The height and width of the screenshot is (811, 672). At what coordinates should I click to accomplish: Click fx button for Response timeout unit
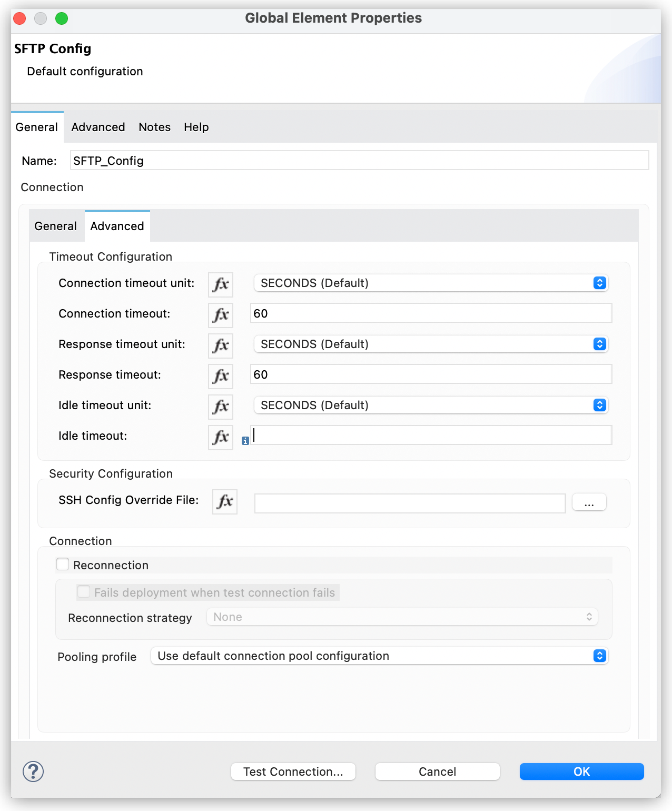pyautogui.click(x=221, y=345)
